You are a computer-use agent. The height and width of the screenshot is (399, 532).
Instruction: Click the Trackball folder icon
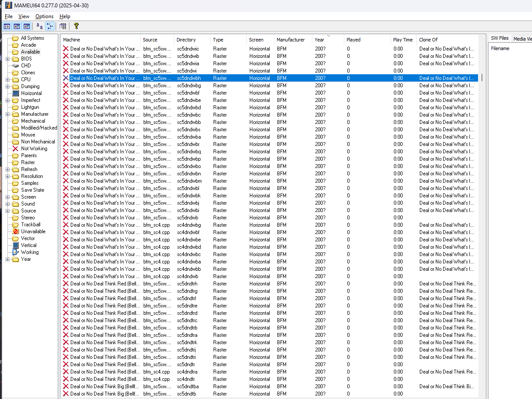[x=15, y=225]
